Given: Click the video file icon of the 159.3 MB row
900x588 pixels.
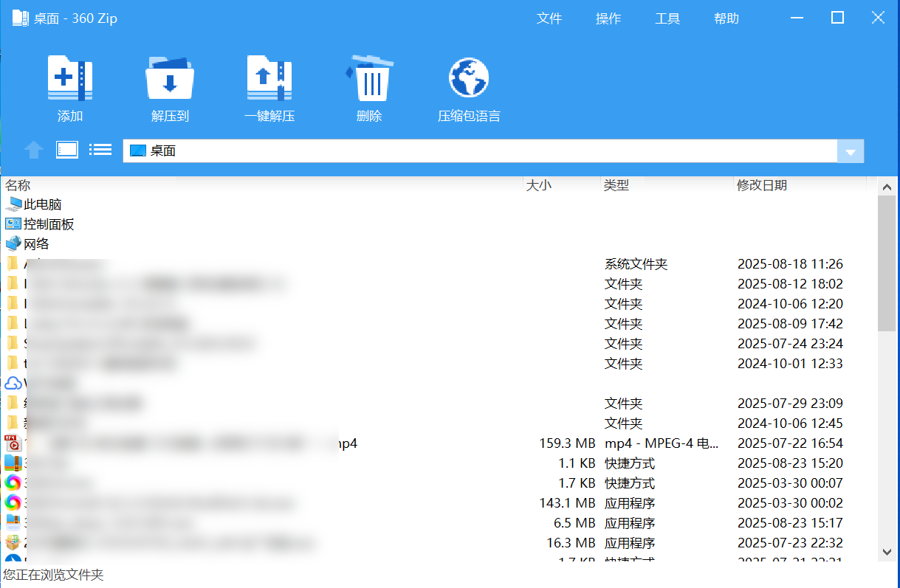Looking at the screenshot, I should pos(13,443).
